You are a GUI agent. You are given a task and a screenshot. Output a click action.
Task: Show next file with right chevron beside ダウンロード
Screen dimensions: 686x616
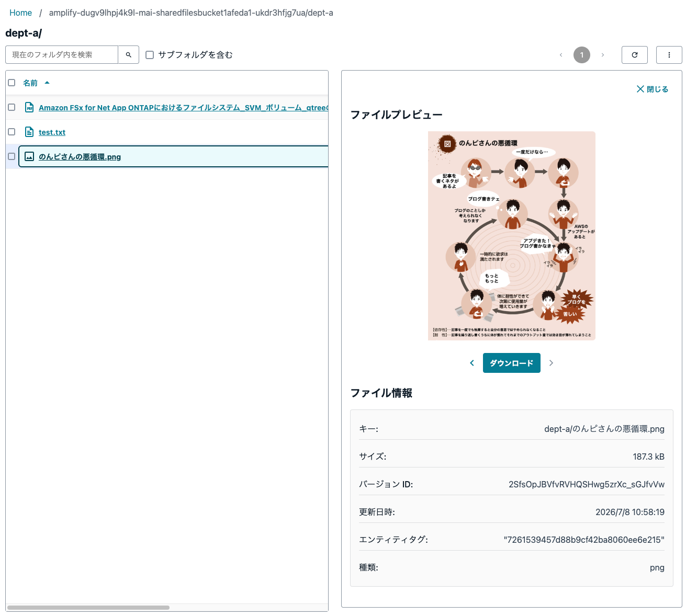coord(551,363)
